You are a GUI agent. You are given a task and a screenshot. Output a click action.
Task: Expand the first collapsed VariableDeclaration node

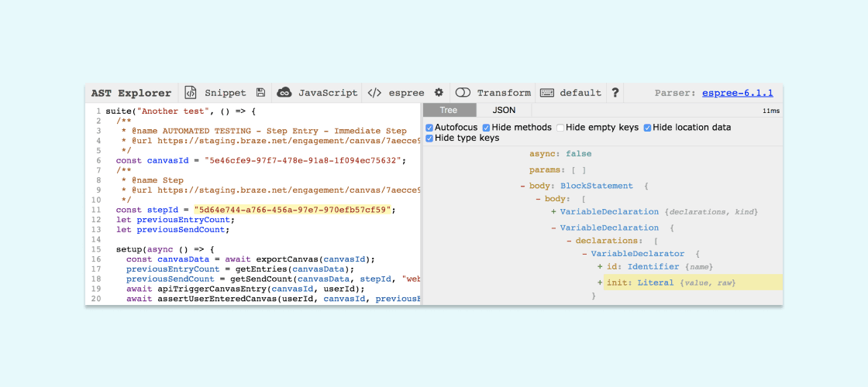click(554, 212)
